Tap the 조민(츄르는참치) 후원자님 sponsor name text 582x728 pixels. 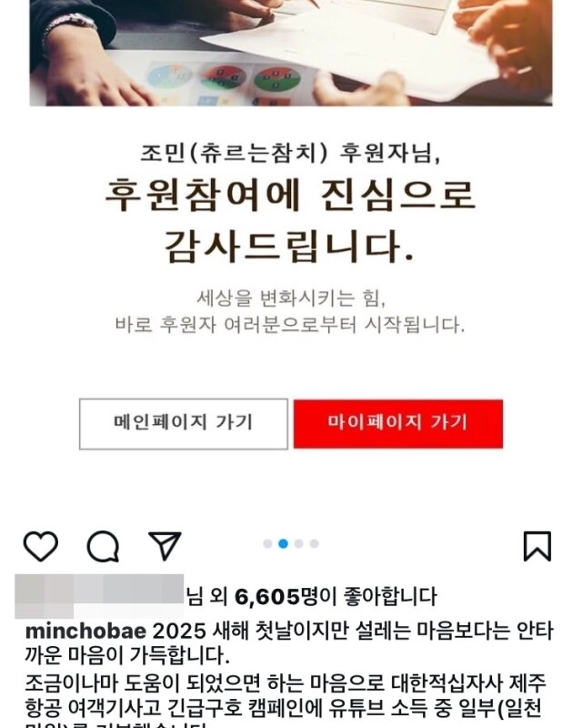(x=290, y=153)
